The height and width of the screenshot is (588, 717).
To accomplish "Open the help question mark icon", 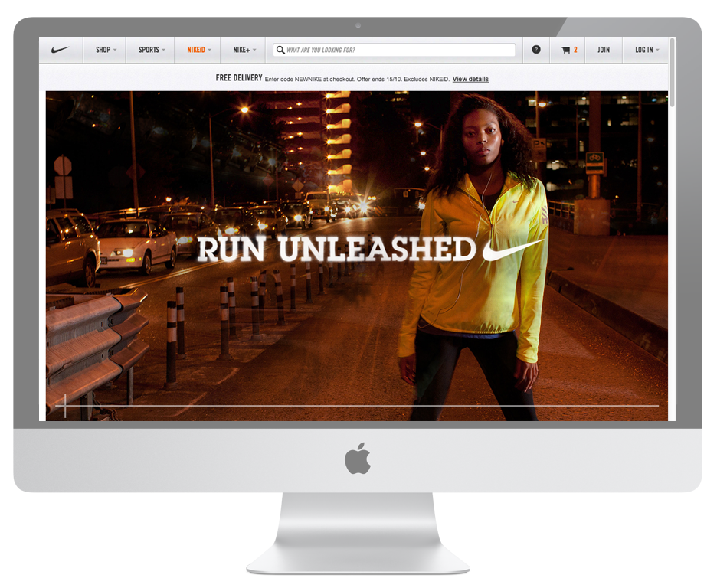I will tap(536, 49).
